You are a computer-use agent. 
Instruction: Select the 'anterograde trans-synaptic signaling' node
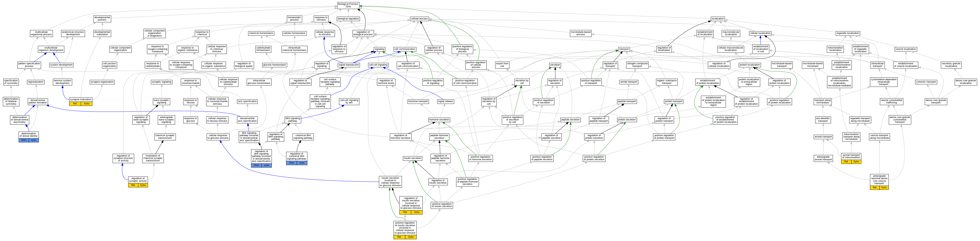pos(166,119)
